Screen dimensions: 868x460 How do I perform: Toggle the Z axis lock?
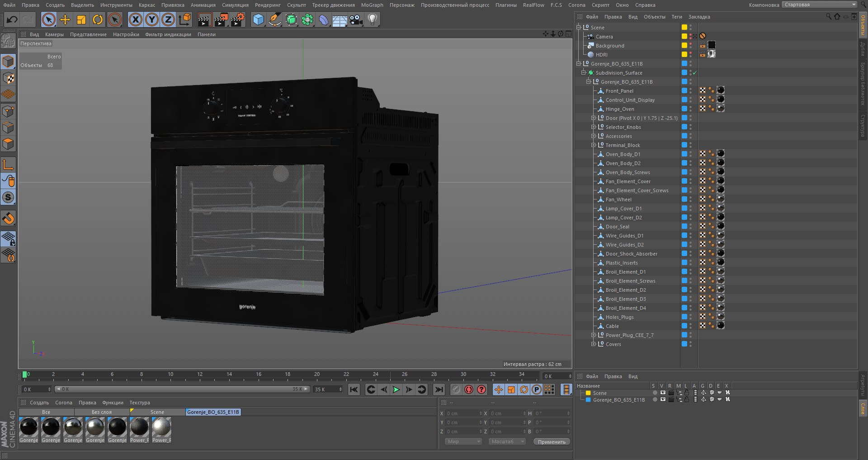pyautogui.click(x=168, y=19)
